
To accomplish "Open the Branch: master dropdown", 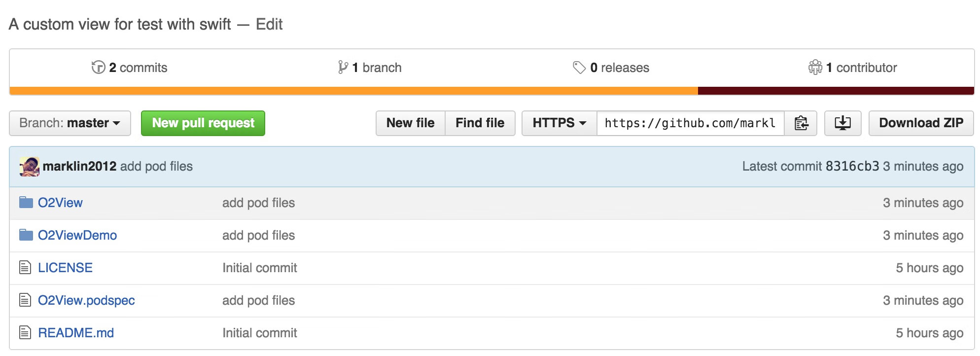I will (70, 123).
